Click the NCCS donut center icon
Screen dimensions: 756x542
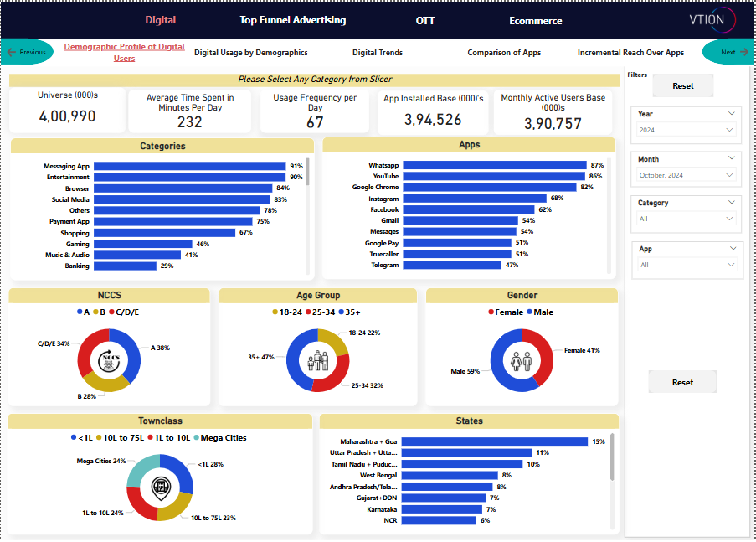coord(109,361)
